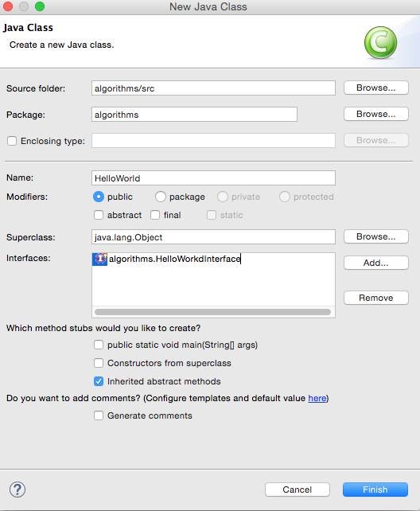This screenshot has height=511, width=420.
Task: Enable public static void main stub
Action: click(x=99, y=345)
